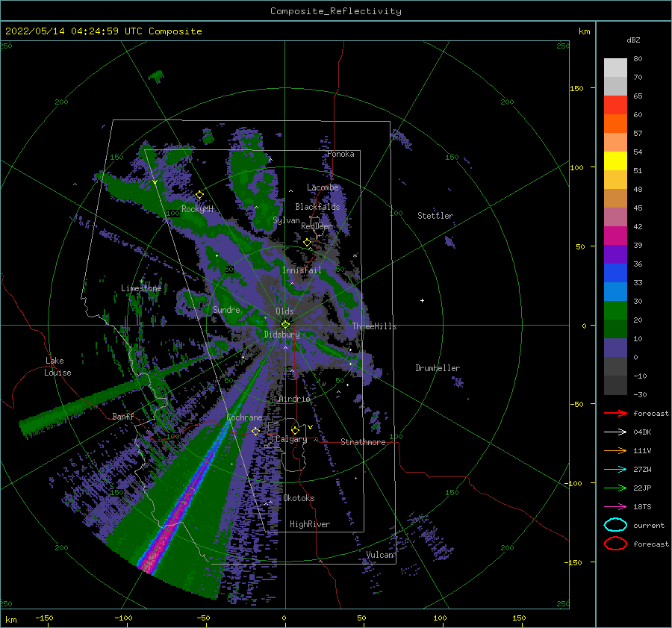This screenshot has height=628, width=672.
Task: Click the yellow radar site marker at Olds
Action: point(285,325)
